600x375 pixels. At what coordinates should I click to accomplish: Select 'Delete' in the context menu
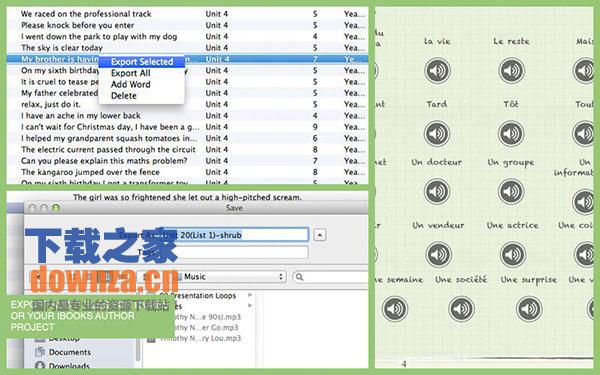click(142, 96)
